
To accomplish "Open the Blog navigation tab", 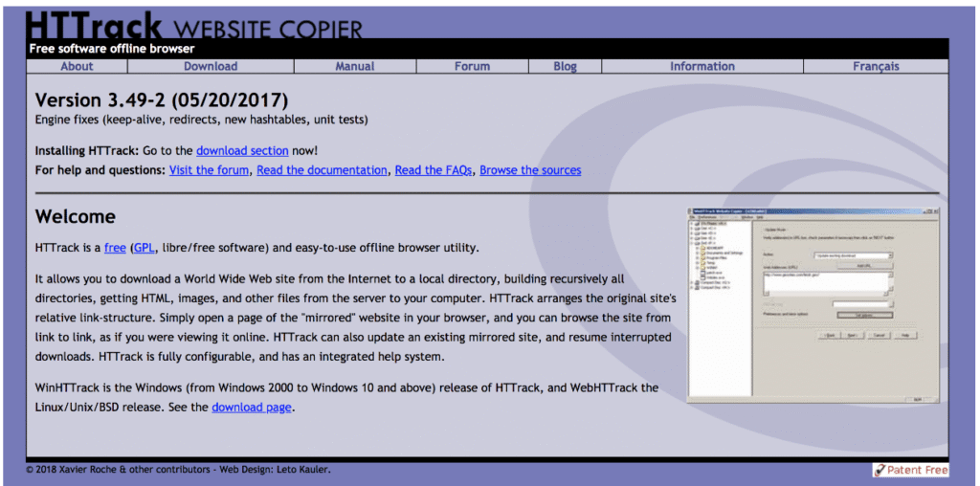I will (x=566, y=66).
